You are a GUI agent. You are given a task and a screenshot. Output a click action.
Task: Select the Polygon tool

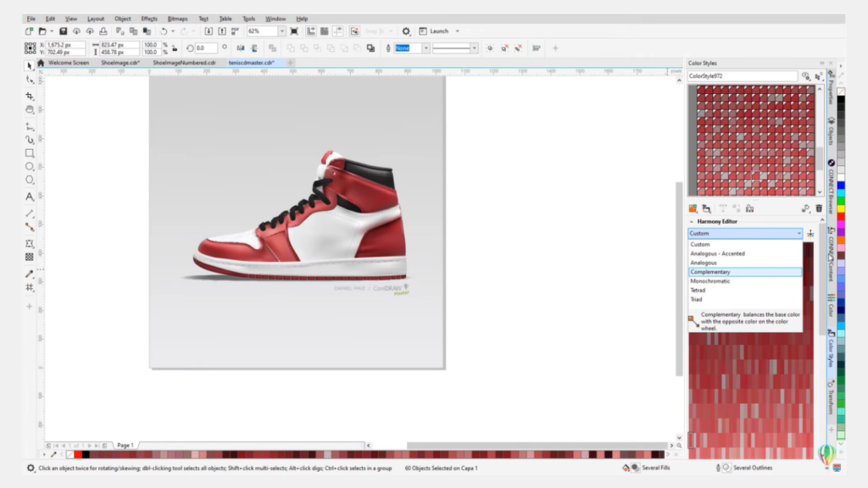(30, 180)
